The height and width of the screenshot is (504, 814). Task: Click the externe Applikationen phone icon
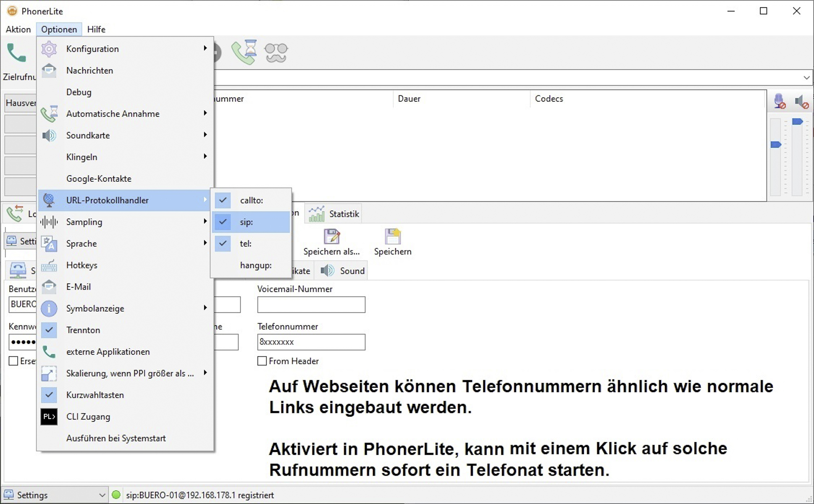tap(49, 352)
